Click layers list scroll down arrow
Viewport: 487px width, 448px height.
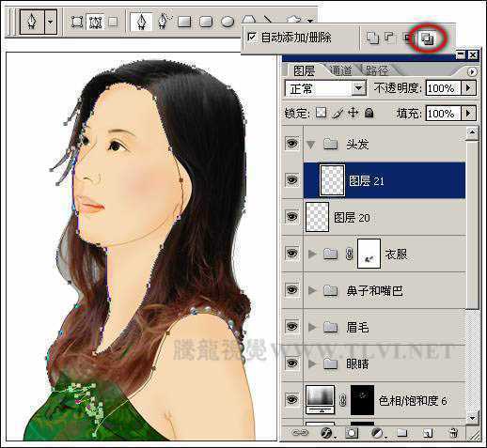tap(472, 417)
